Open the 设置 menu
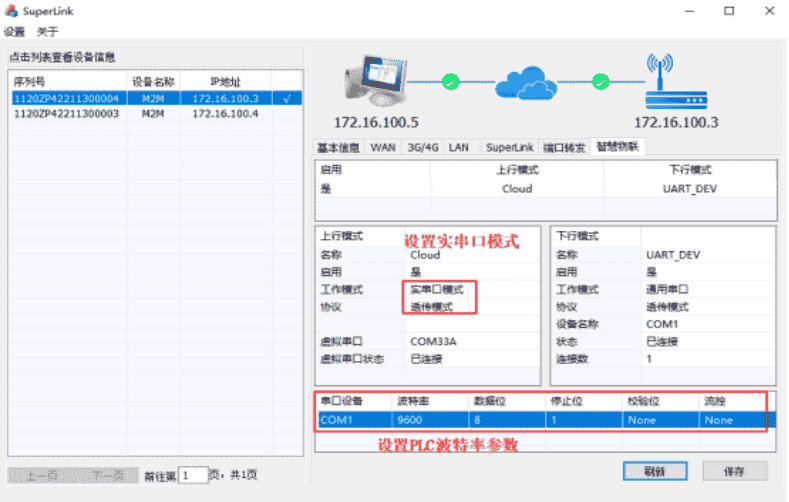The image size is (789, 502). tap(14, 32)
